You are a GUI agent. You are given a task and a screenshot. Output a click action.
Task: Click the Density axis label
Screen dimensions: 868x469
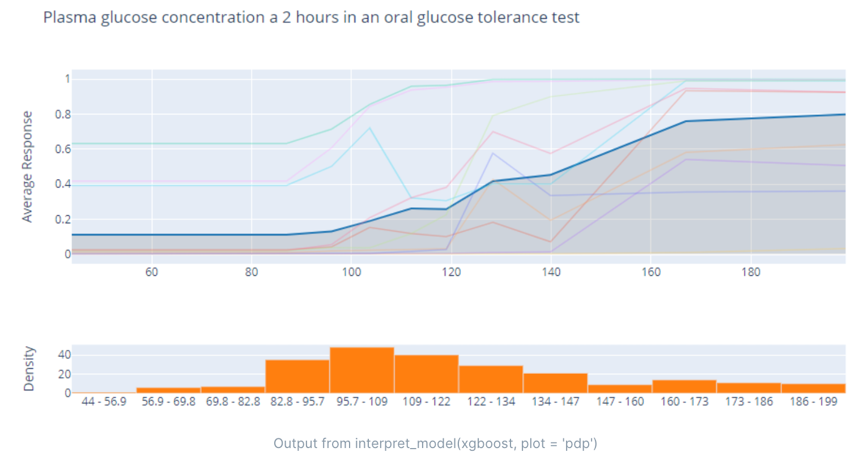[28, 369]
